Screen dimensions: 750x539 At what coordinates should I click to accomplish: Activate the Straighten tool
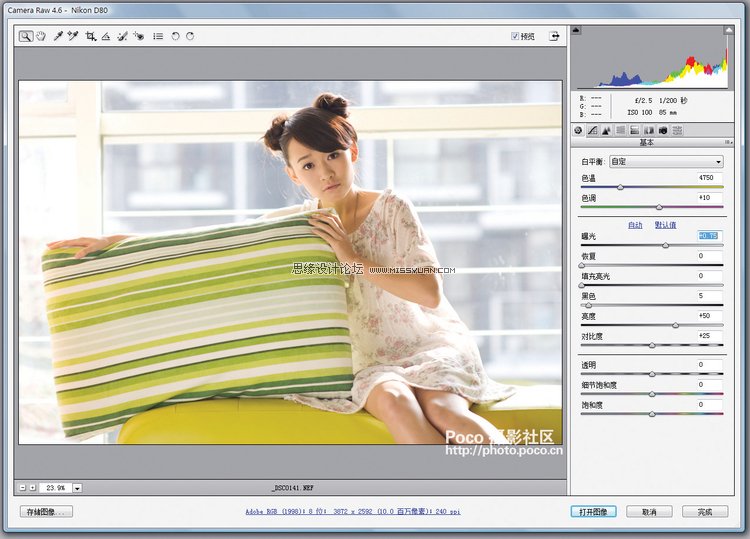pyautogui.click(x=106, y=36)
